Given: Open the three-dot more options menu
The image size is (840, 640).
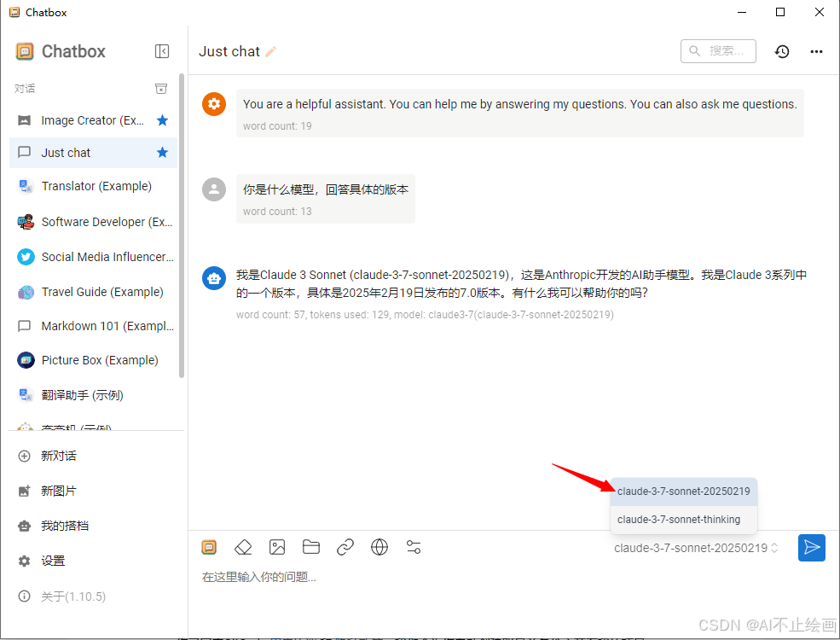Looking at the screenshot, I should tap(816, 51).
